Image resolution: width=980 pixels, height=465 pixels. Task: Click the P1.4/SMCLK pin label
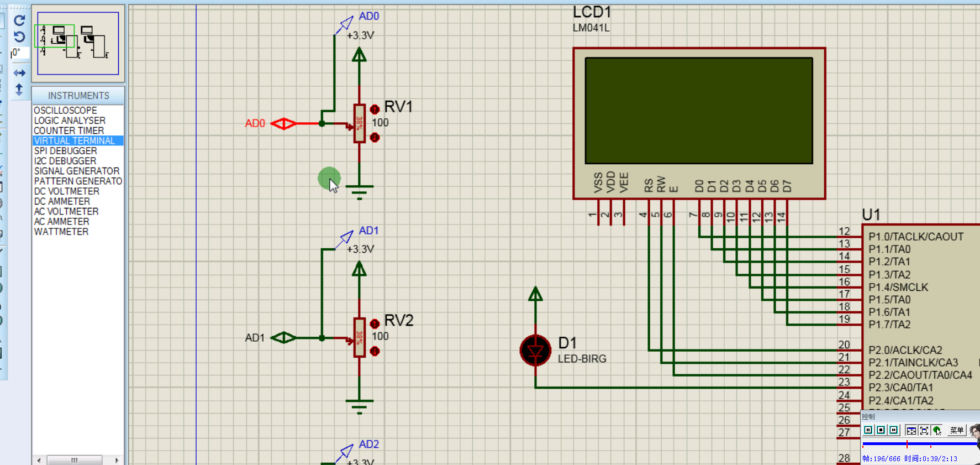898,287
